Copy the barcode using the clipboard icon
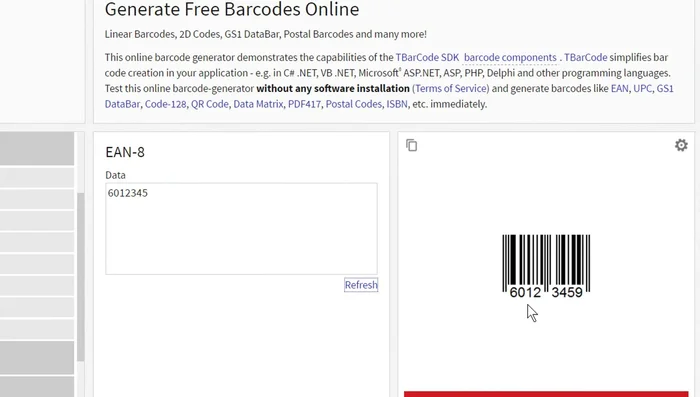Screen dimensions: 700x397 tap(412, 146)
